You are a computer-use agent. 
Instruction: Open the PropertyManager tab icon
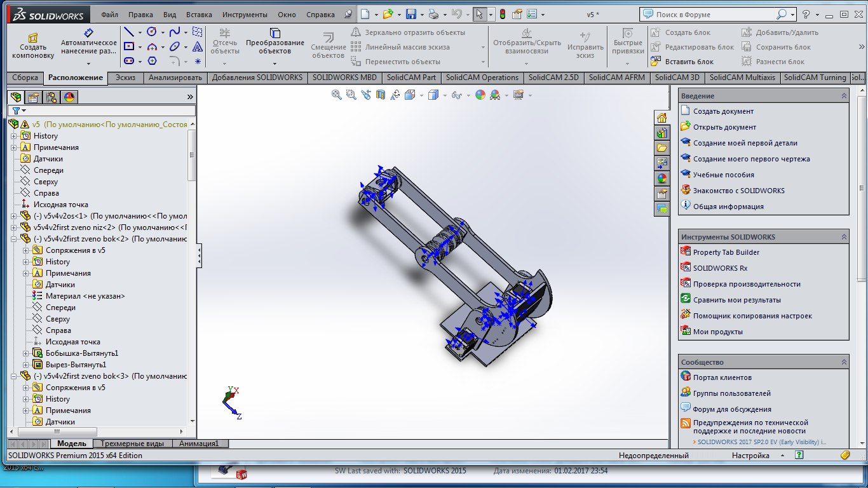click(34, 97)
